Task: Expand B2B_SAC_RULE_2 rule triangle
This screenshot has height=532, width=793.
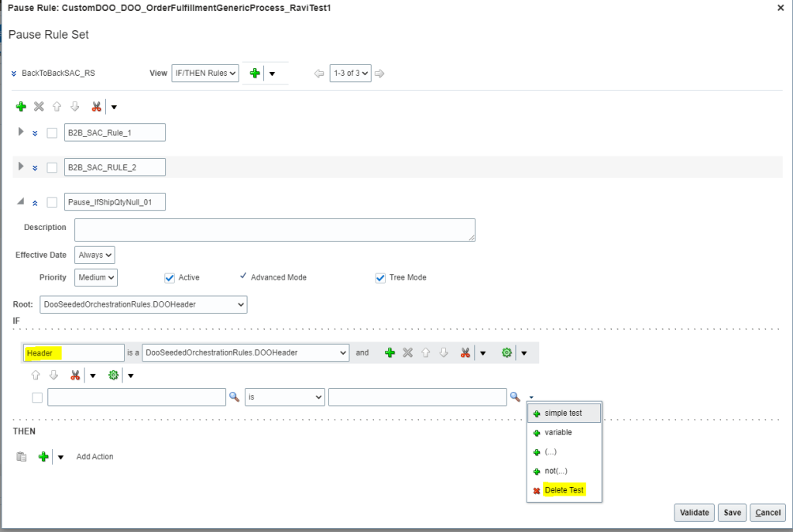Action: pos(21,166)
